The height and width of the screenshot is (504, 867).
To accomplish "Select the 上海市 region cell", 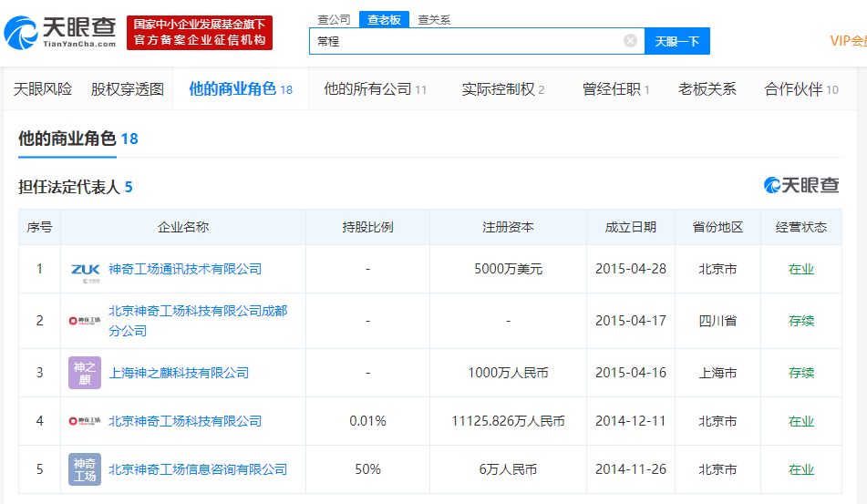I will tap(717, 373).
